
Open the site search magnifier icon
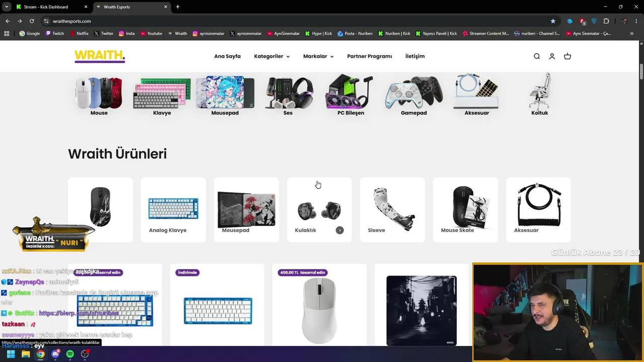click(x=537, y=56)
